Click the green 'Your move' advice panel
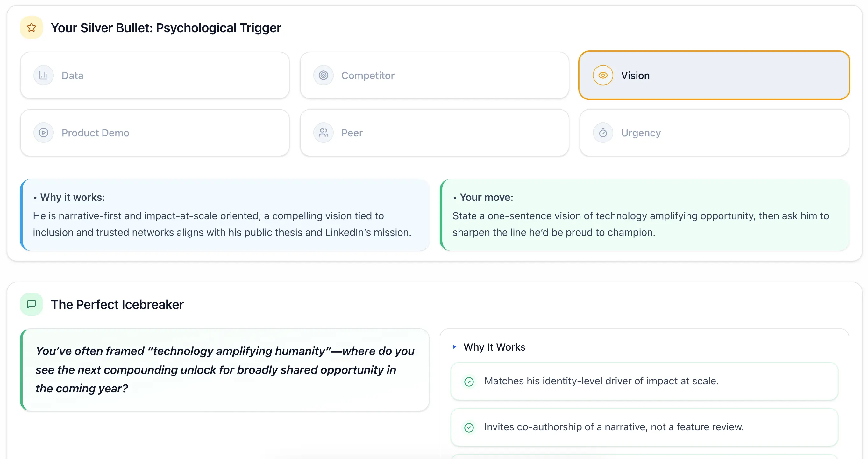The image size is (868, 459). tap(644, 215)
